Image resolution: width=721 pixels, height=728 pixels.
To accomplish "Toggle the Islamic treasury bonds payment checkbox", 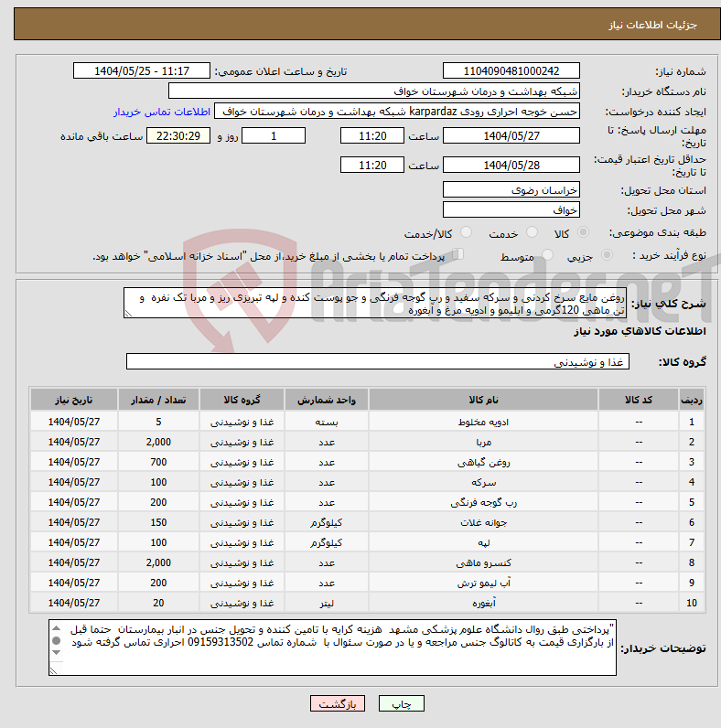I will pyautogui.click(x=458, y=254).
